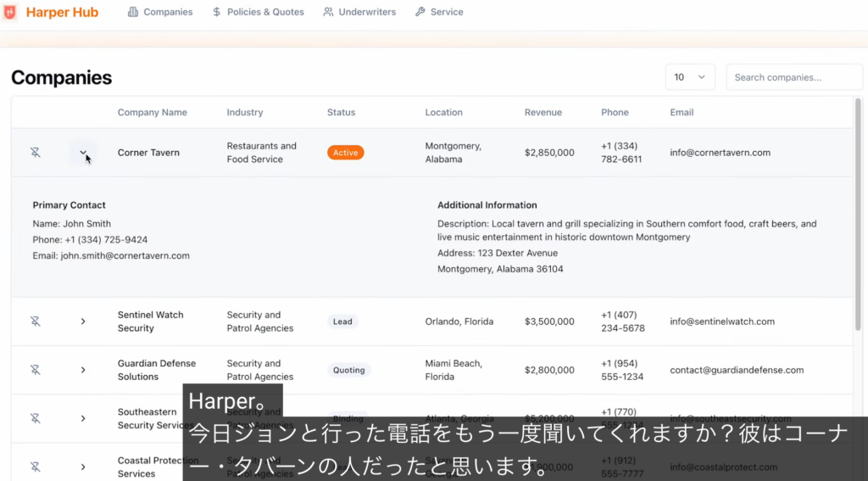Toggle pin for Southeastern Security Services row
Image resolution: width=868 pixels, height=481 pixels.
pos(36,418)
